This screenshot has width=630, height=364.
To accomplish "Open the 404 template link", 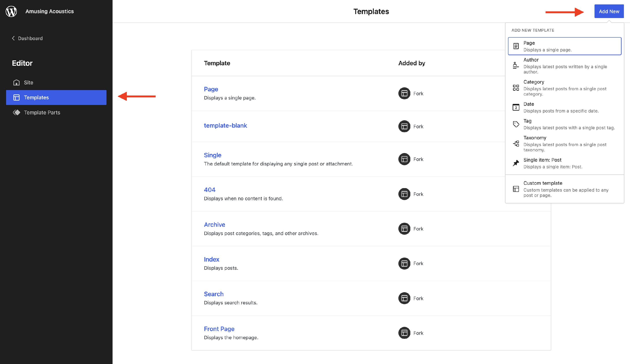I will (x=210, y=190).
